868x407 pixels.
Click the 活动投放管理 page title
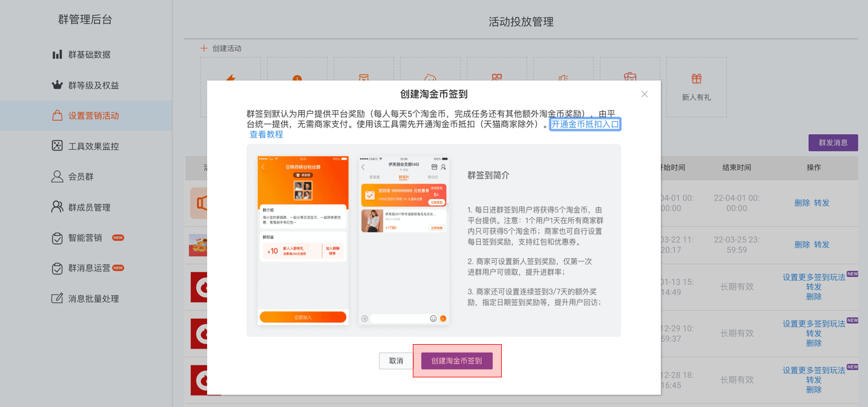pos(521,22)
